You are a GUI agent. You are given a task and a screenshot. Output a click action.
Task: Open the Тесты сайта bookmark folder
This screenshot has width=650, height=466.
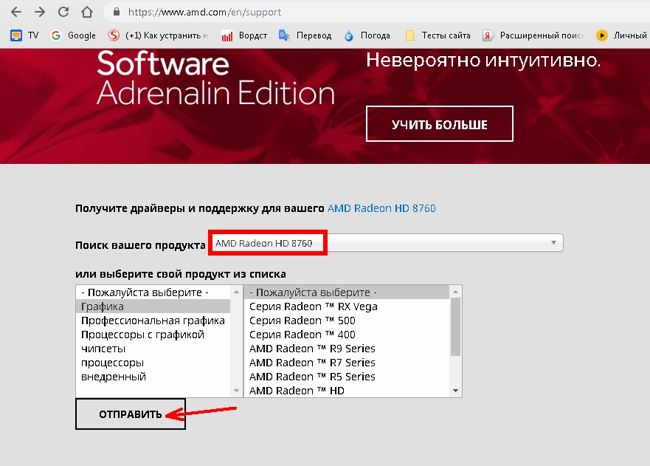click(x=437, y=36)
